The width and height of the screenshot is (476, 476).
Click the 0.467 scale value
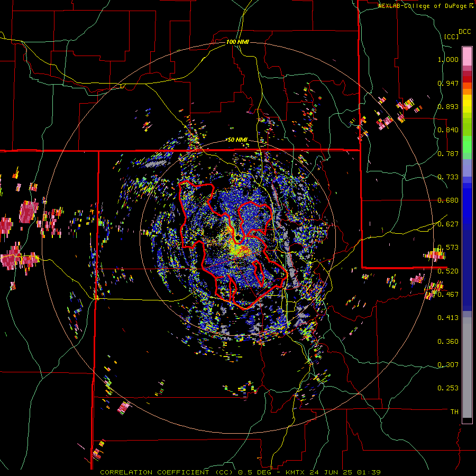click(448, 295)
